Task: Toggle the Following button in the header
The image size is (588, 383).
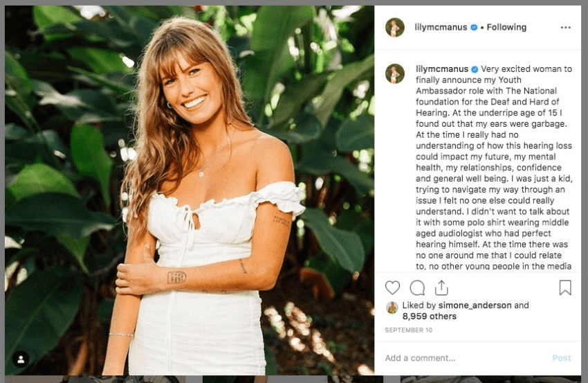Action: 506,28
